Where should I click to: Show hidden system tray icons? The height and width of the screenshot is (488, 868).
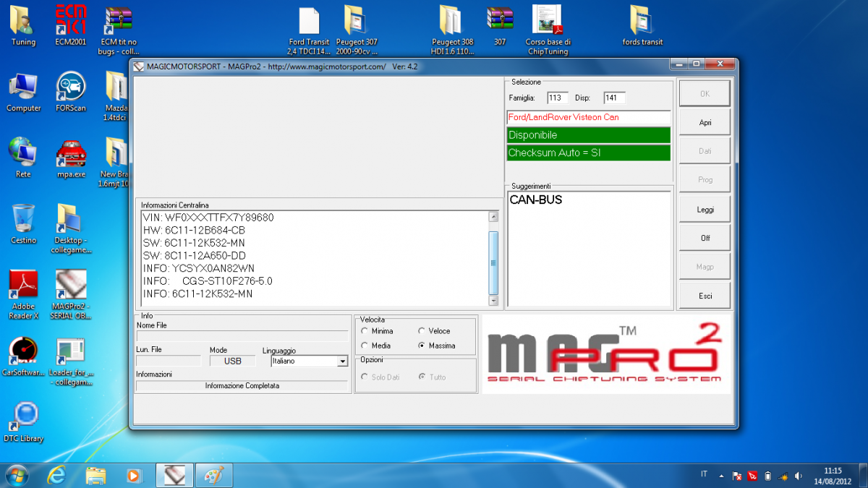click(721, 476)
